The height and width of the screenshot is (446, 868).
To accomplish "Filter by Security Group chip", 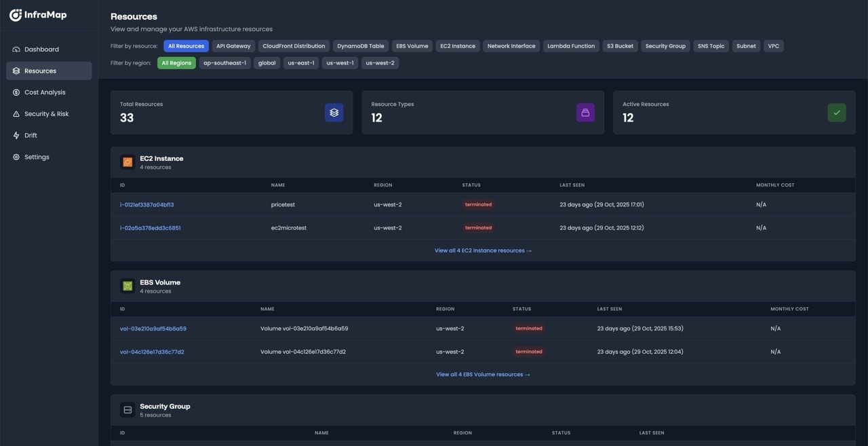I will tap(665, 46).
